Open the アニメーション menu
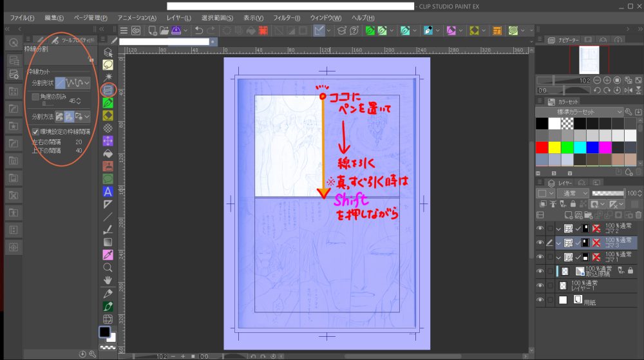Viewport: 644px width, 360px height. 137,17
